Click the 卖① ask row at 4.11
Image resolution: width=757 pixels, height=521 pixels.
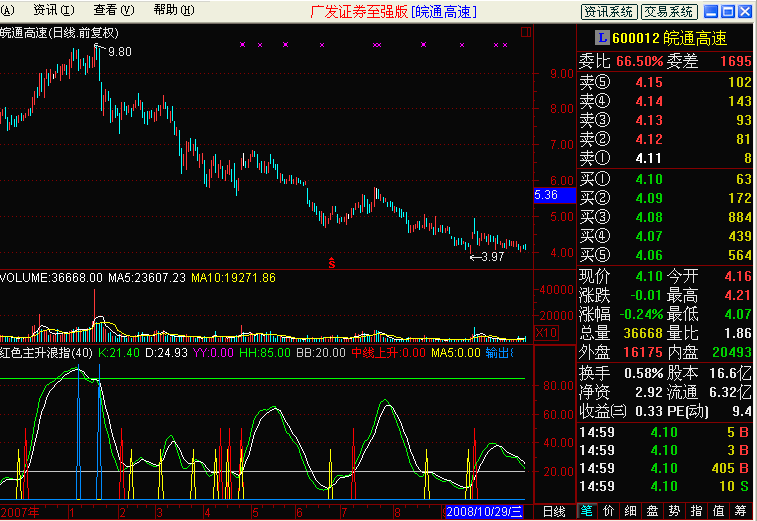click(665, 158)
